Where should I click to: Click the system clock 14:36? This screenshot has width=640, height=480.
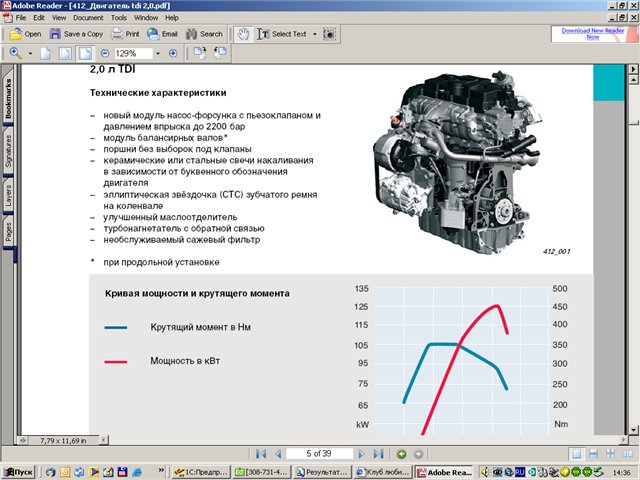click(621, 473)
